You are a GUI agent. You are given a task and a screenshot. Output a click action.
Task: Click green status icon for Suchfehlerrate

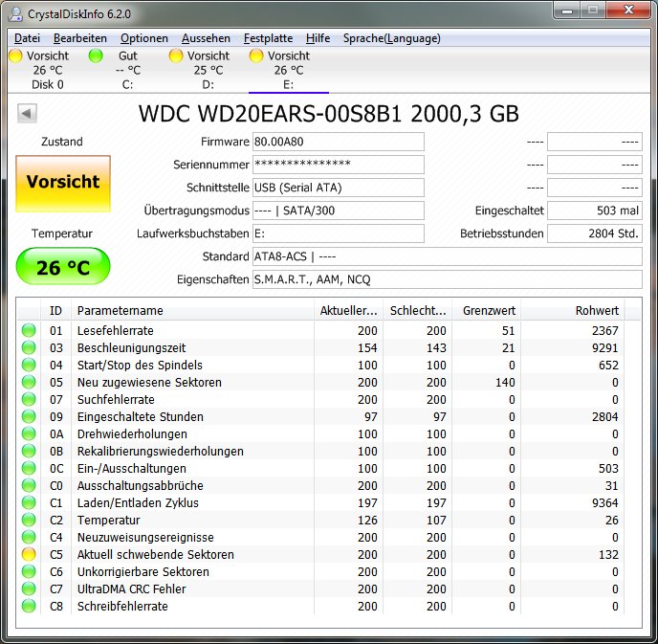point(29,399)
